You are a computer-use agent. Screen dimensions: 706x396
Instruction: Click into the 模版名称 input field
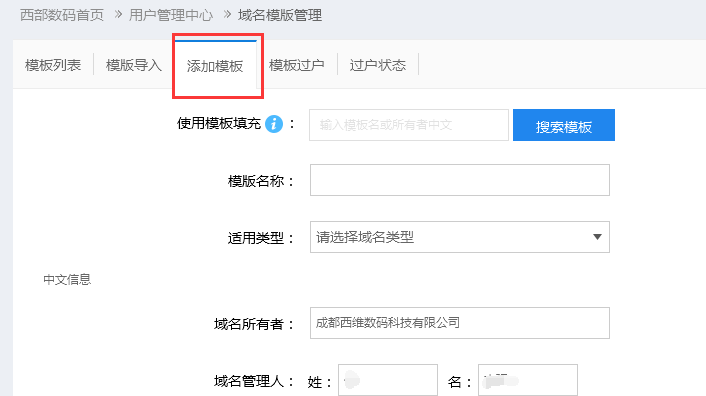click(x=460, y=180)
